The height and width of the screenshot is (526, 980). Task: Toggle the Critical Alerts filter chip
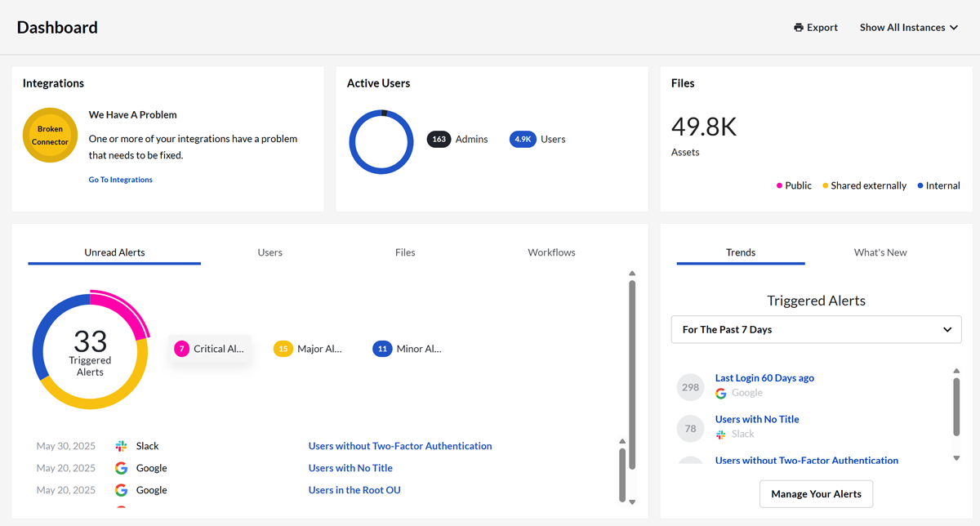pos(210,349)
